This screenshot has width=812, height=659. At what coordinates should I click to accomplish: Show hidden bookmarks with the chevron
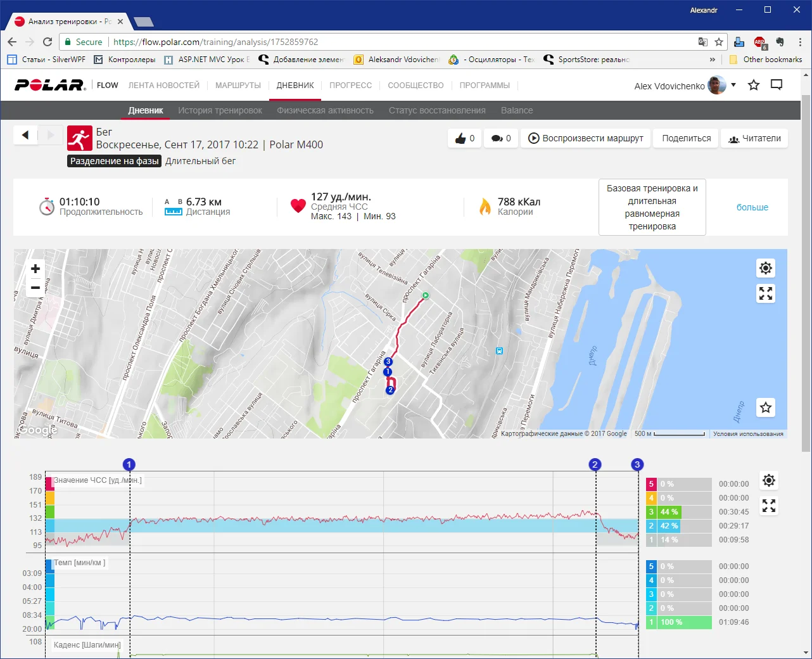tap(713, 60)
